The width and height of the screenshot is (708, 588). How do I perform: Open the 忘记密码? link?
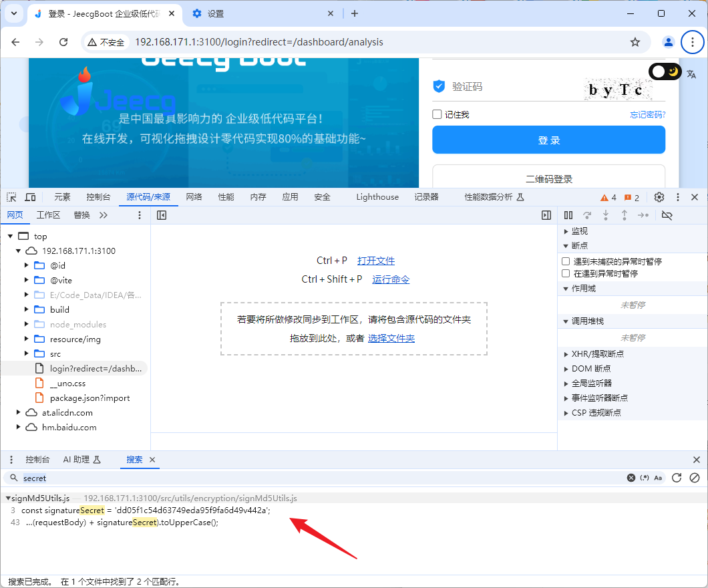coord(647,115)
